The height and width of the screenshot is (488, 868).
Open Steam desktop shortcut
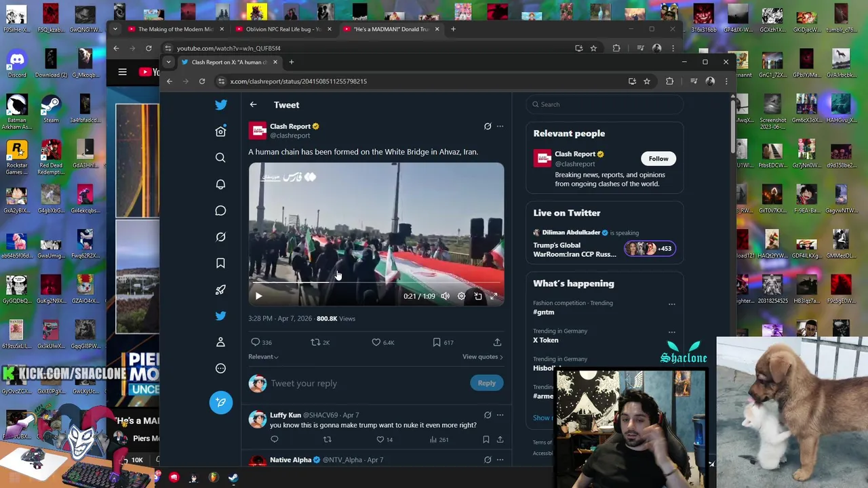(51, 108)
